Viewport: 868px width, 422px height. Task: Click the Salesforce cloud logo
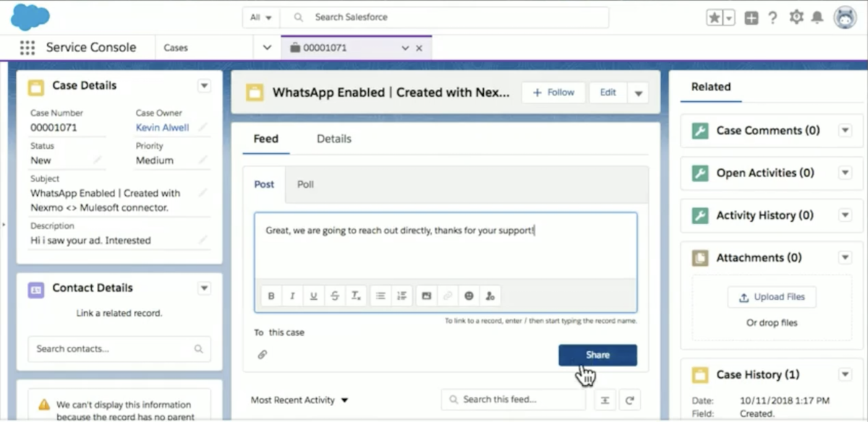[30, 17]
